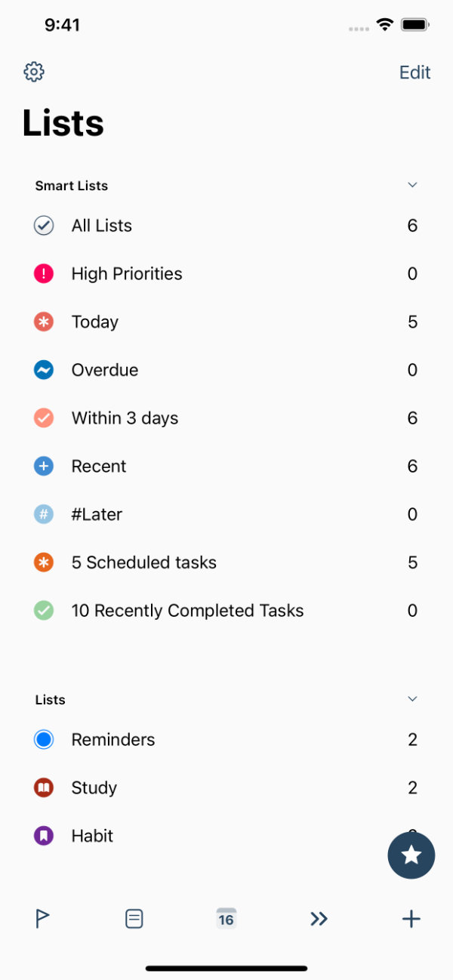This screenshot has width=453, height=980.
Task: Tap the Edit link
Action: coord(414,72)
